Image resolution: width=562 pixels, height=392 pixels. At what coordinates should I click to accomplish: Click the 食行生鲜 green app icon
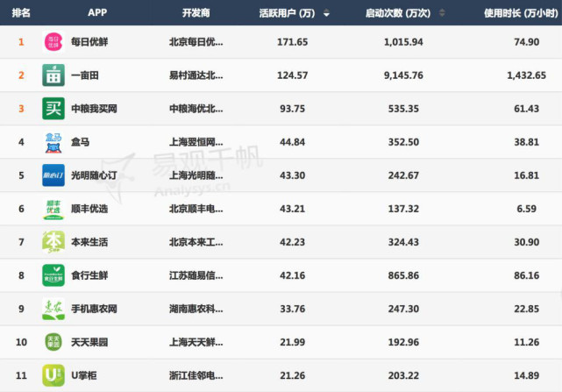(53, 275)
